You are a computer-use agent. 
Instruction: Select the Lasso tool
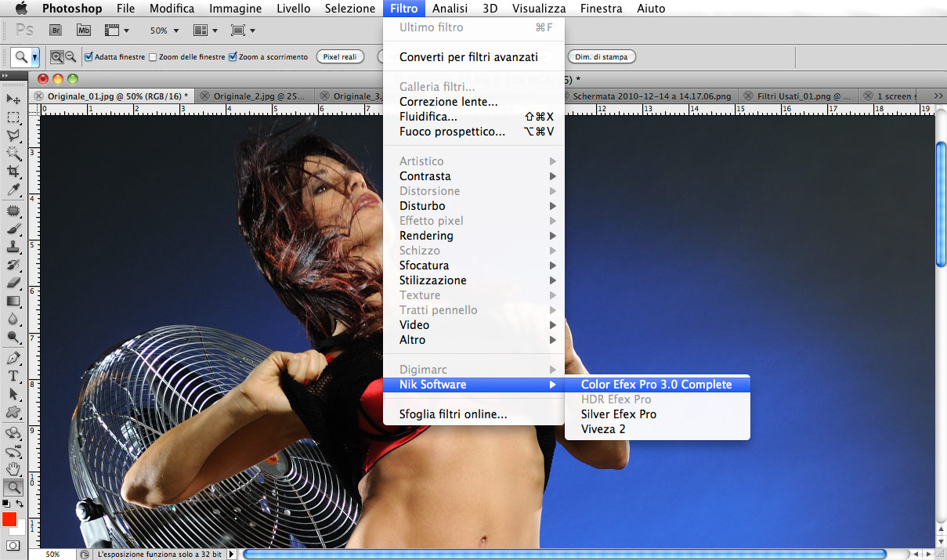[13, 135]
